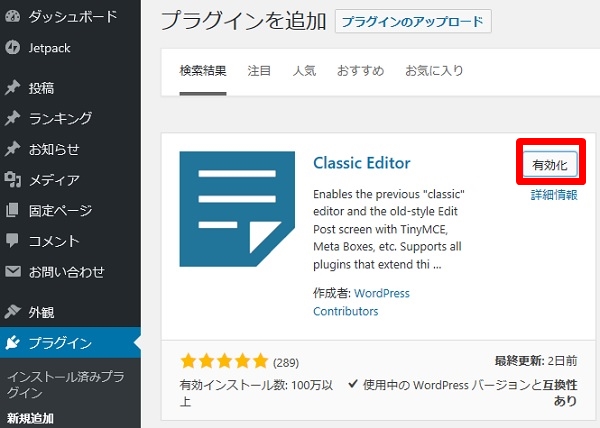Switch to 検索結果 tab
Image resolution: width=600 pixels, height=428 pixels.
(203, 71)
